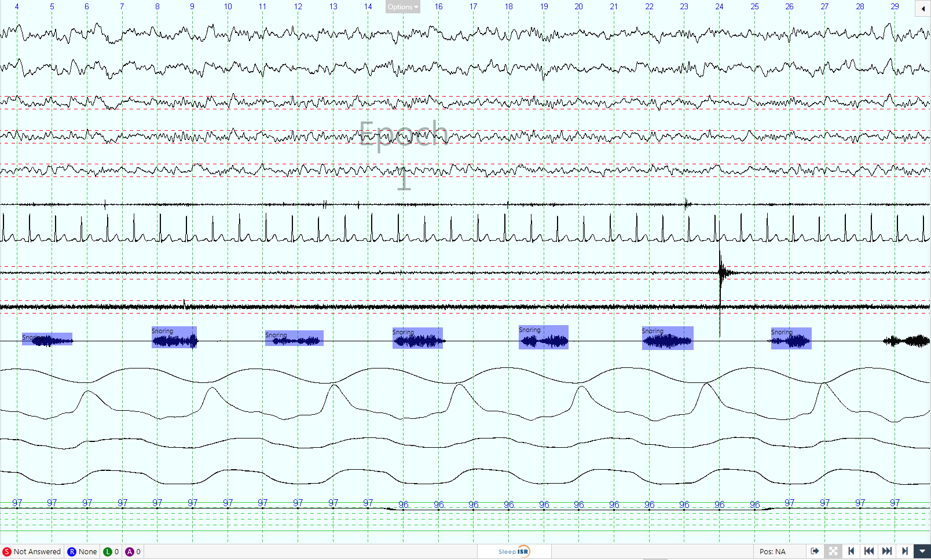
Task: Open the dark dropdown arrow in bottom bar
Action: (922, 551)
